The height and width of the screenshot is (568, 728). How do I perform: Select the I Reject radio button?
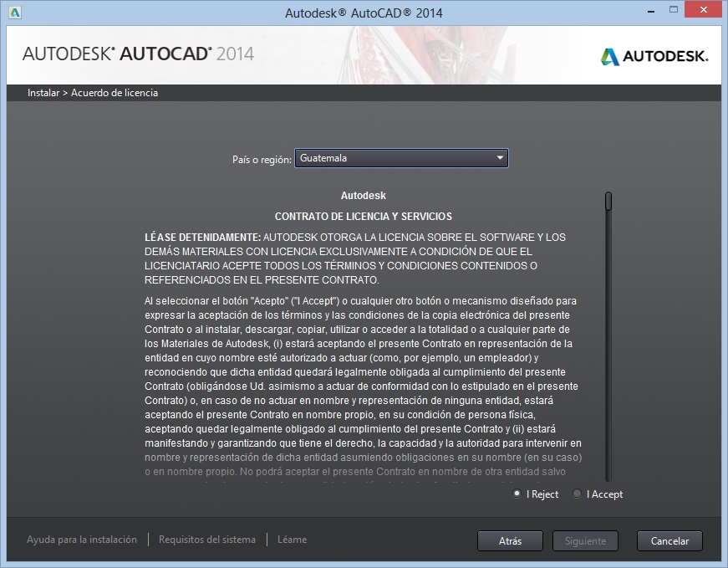517,494
